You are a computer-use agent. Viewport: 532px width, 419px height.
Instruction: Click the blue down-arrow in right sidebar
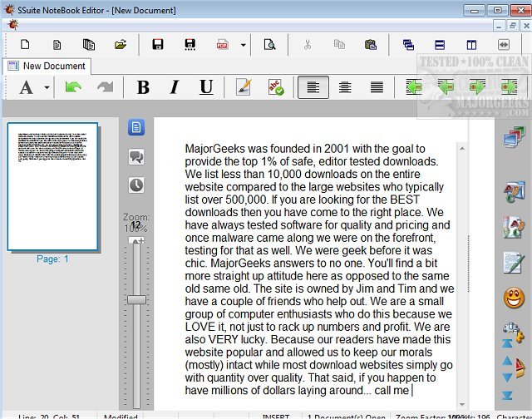click(x=507, y=377)
